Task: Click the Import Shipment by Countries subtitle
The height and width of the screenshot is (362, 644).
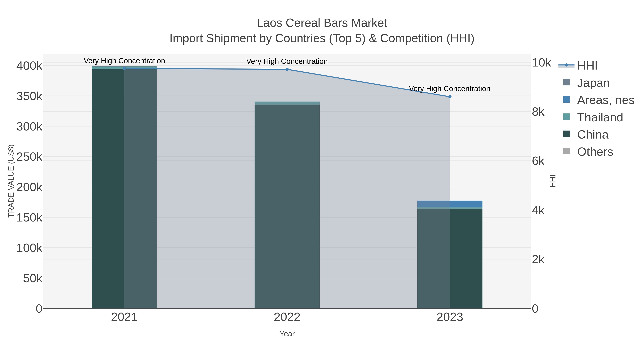Action: [x=322, y=38]
